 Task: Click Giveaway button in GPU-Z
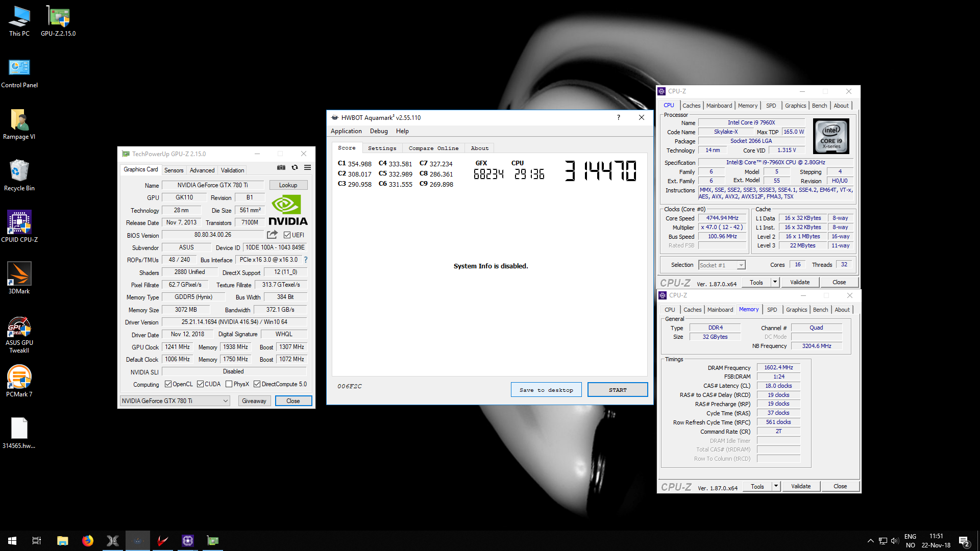click(x=254, y=401)
